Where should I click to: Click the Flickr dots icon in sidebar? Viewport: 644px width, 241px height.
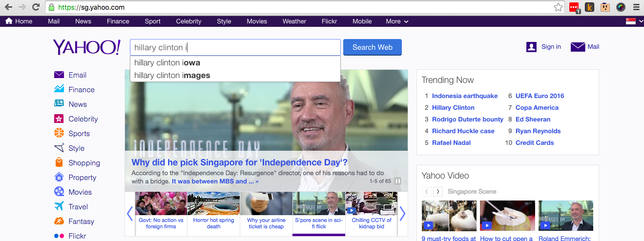point(59,236)
